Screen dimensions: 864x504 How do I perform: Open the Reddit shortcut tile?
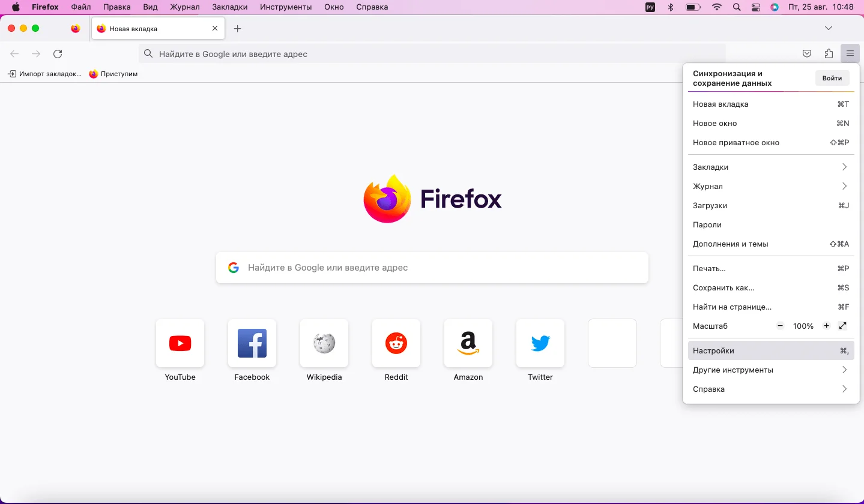click(x=396, y=343)
